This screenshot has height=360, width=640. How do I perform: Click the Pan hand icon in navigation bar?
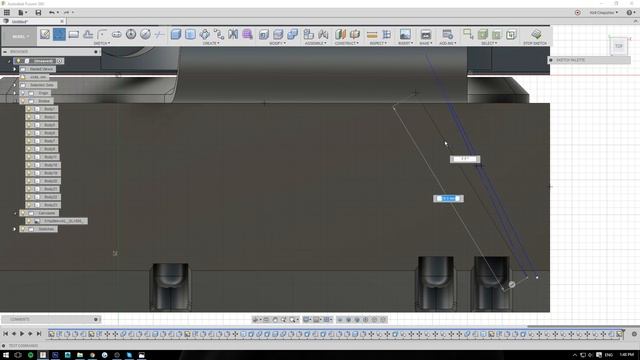tap(275, 320)
